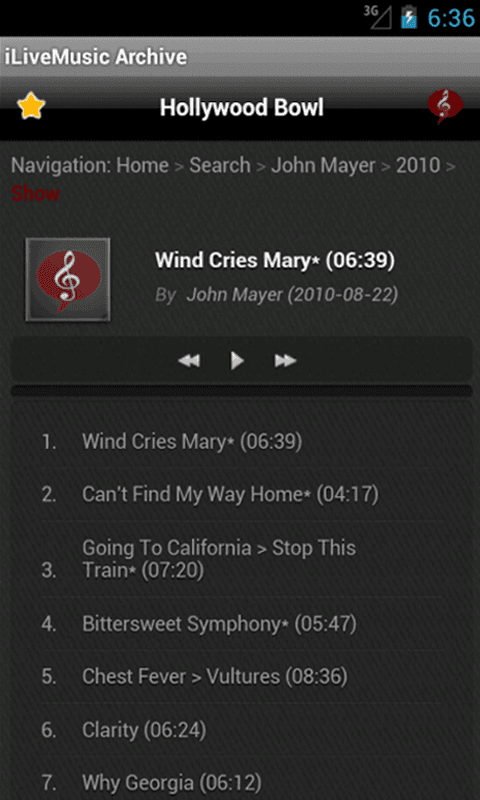Tap the battery icon in status bar
480x800 pixels.
[409, 17]
